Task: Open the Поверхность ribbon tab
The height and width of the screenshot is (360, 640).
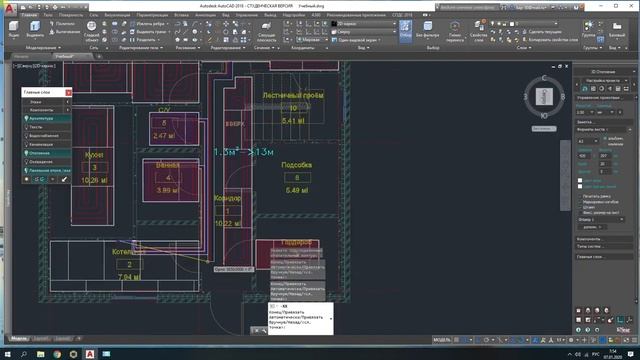Action: 71,15
